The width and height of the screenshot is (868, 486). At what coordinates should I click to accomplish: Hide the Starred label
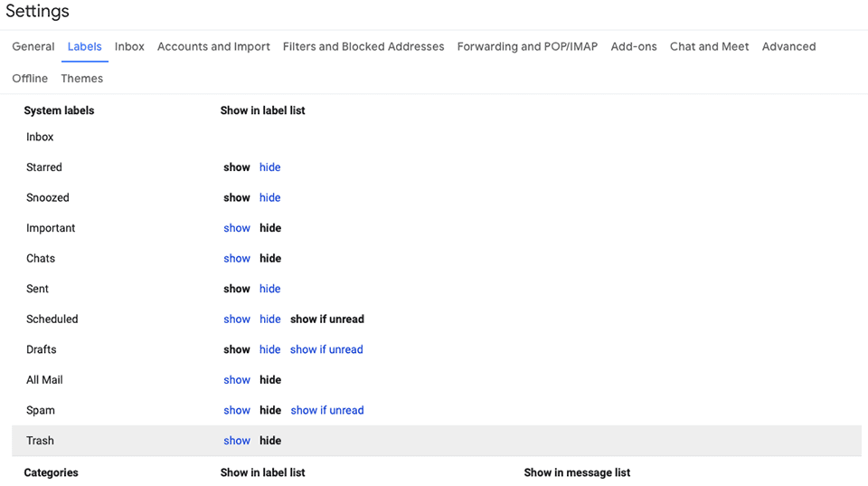coord(269,167)
